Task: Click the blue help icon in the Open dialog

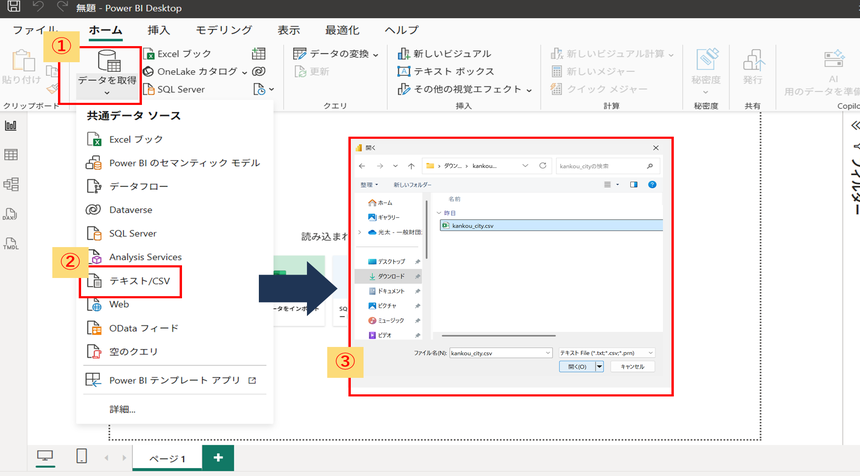Action: coord(652,185)
